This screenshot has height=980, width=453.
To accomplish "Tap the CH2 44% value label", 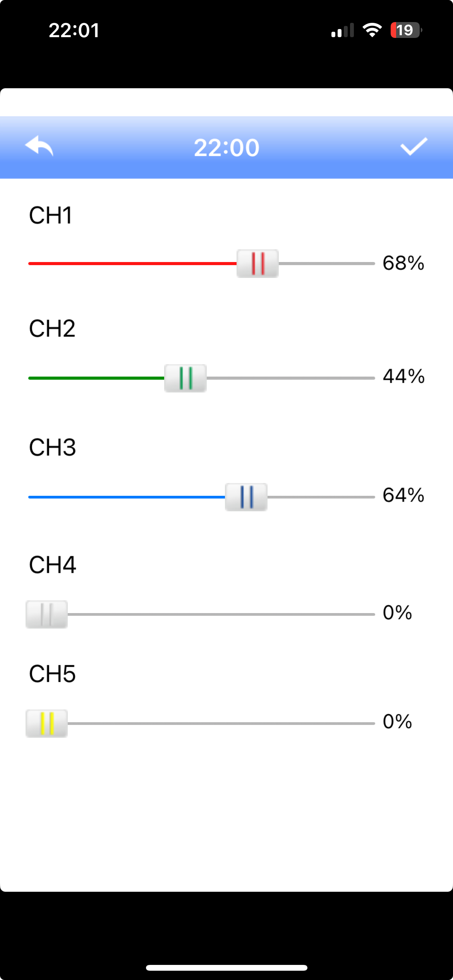I will [404, 376].
